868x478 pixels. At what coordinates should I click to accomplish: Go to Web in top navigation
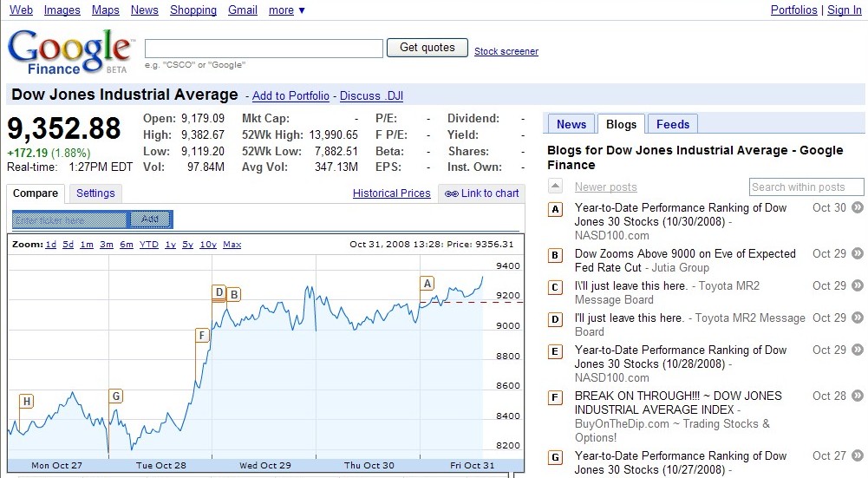point(21,10)
